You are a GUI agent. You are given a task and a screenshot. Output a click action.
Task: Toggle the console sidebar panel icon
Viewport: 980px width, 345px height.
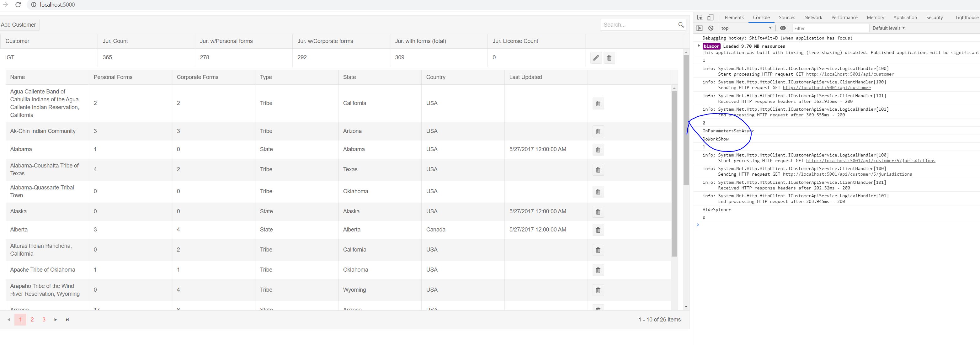[699, 28]
